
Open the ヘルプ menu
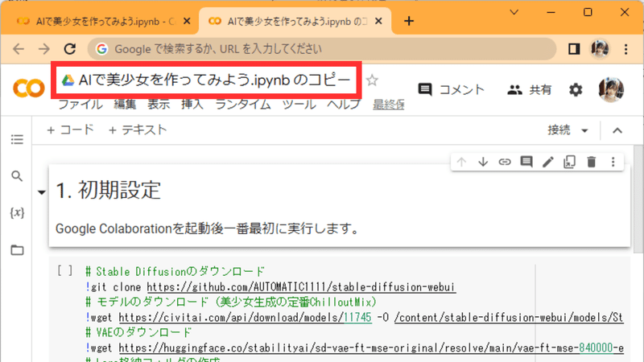pyautogui.click(x=344, y=105)
